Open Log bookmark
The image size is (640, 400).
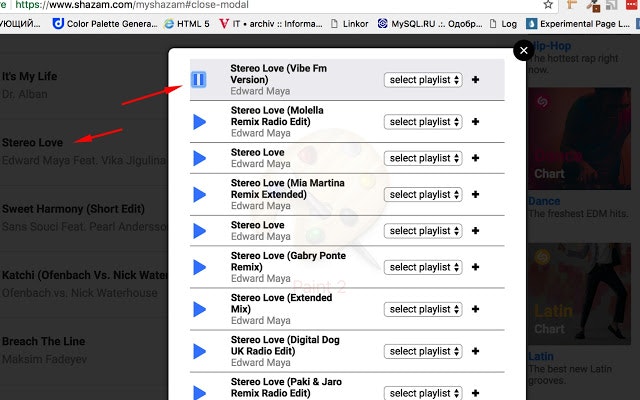pyautogui.click(x=503, y=24)
